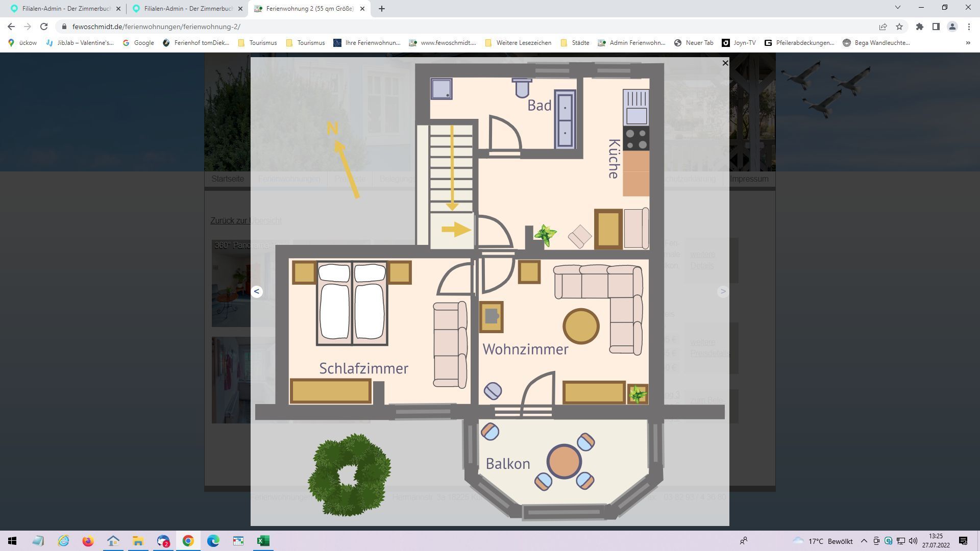Open a new browser tab
The width and height of the screenshot is (980, 551).
(x=382, y=9)
